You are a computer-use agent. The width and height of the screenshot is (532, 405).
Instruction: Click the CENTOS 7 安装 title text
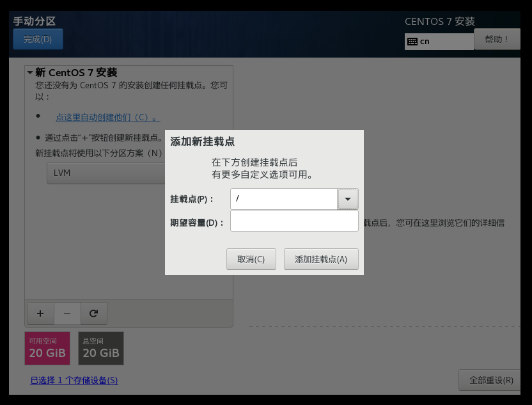click(x=440, y=21)
